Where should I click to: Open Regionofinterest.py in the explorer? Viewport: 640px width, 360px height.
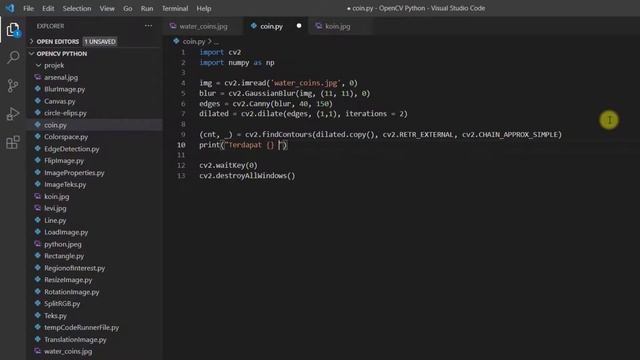(x=74, y=268)
